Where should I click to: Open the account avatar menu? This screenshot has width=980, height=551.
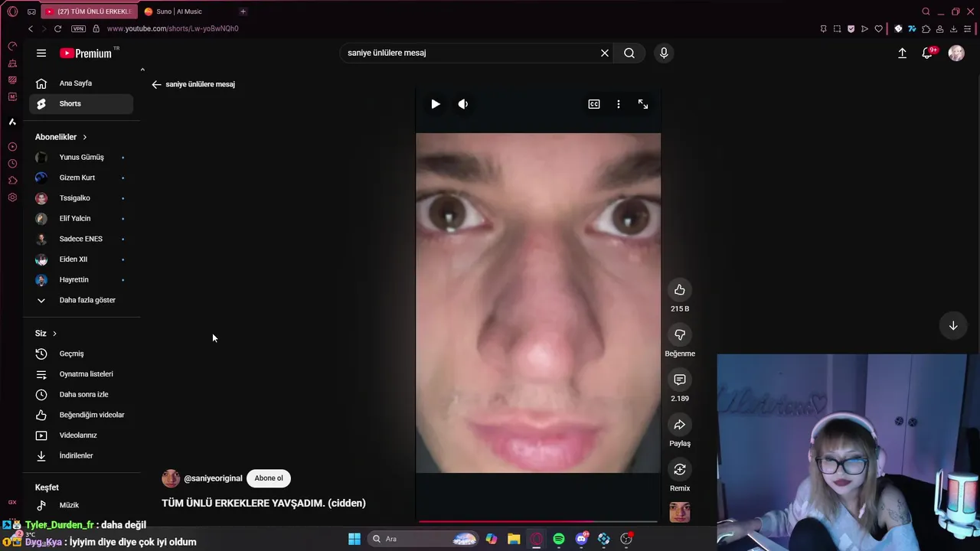tap(956, 53)
